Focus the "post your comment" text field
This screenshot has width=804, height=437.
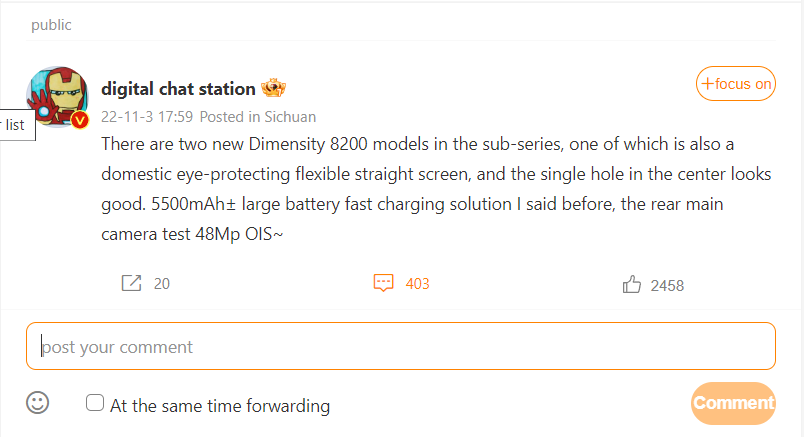click(400, 347)
